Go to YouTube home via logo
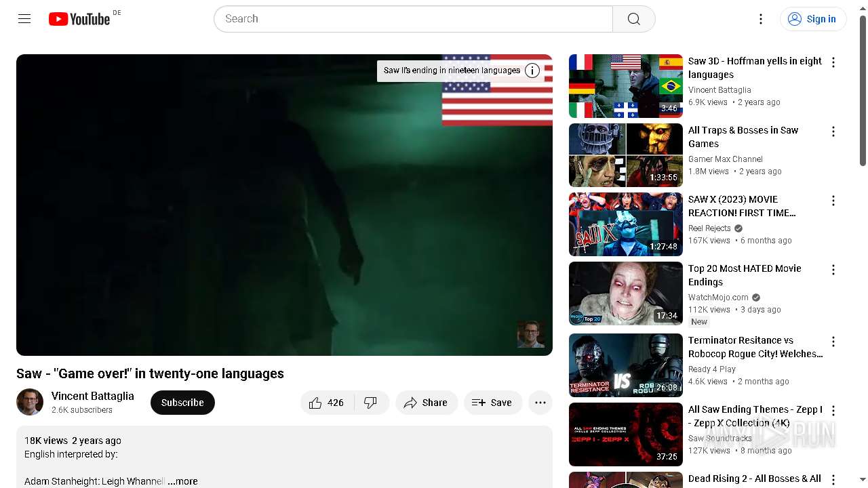868x488 pixels. tap(79, 19)
